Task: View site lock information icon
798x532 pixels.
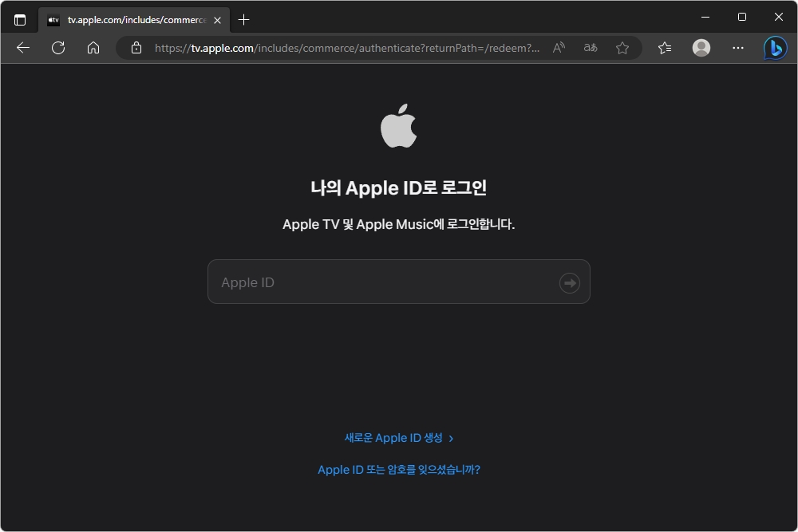Action: coord(136,48)
